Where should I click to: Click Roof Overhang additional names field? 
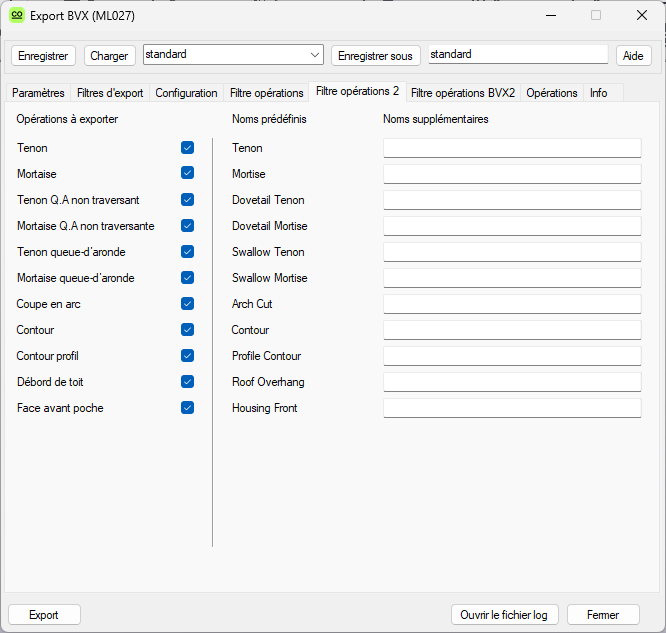pos(512,382)
